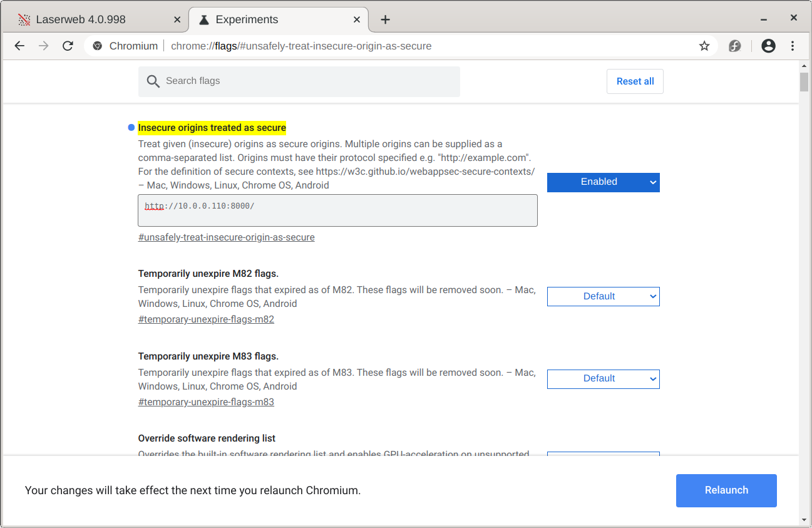The width and height of the screenshot is (812, 528).
Task: Click the scrollbar up arrow
Action: point(804,65)
